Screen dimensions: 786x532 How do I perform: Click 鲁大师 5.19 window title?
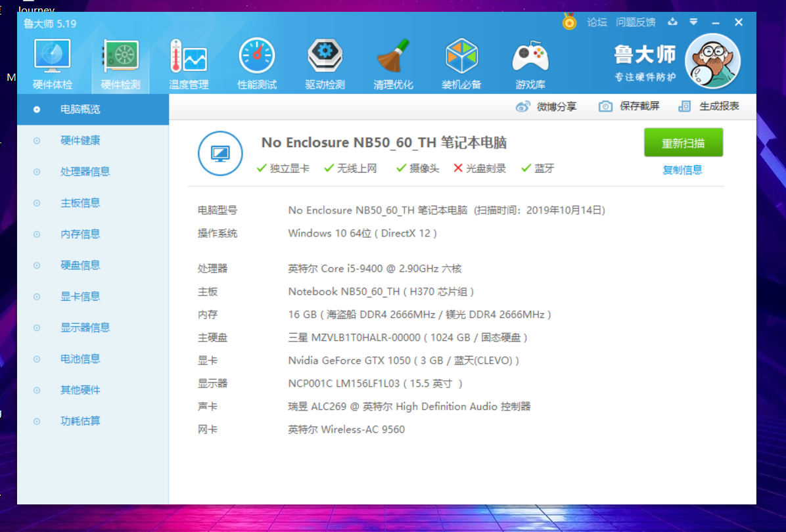(x=50, y=24)
